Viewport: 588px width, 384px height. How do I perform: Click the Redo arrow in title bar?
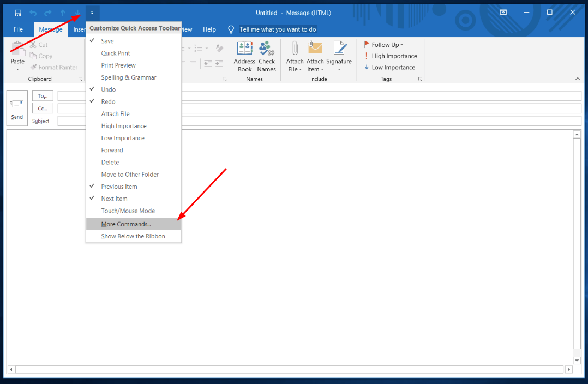coord(47,13)
